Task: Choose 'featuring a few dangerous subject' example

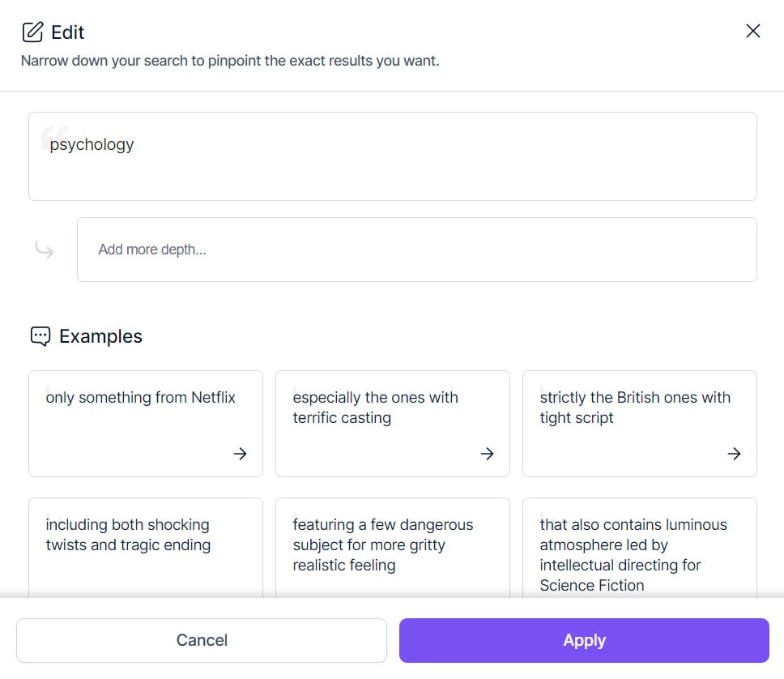Action: click(x=383, y=544)
